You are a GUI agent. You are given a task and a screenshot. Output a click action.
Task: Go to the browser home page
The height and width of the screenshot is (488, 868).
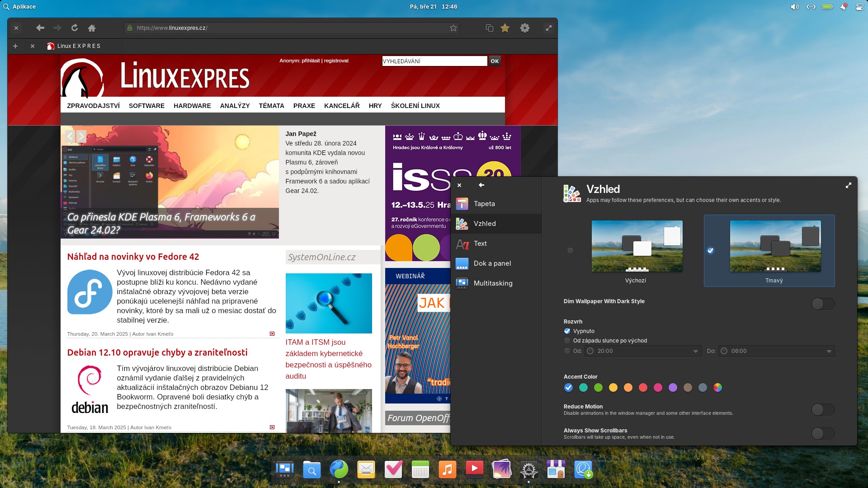[x=92, y=28]
